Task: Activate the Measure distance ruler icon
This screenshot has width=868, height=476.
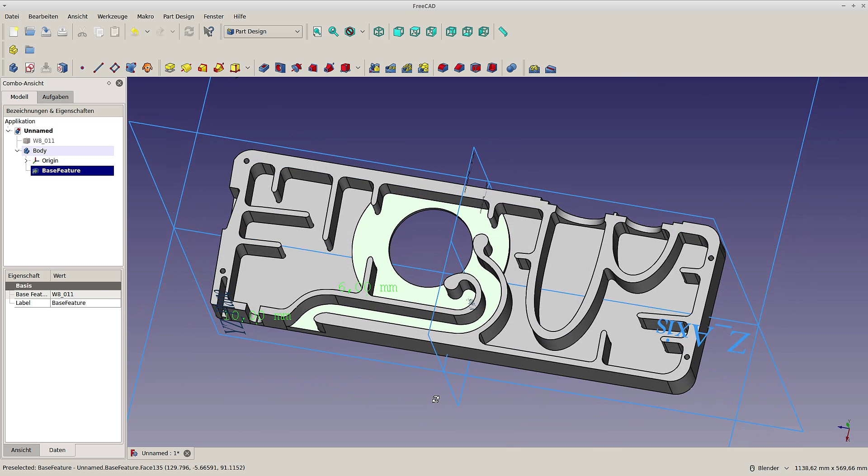Action: tap(503, 32)
